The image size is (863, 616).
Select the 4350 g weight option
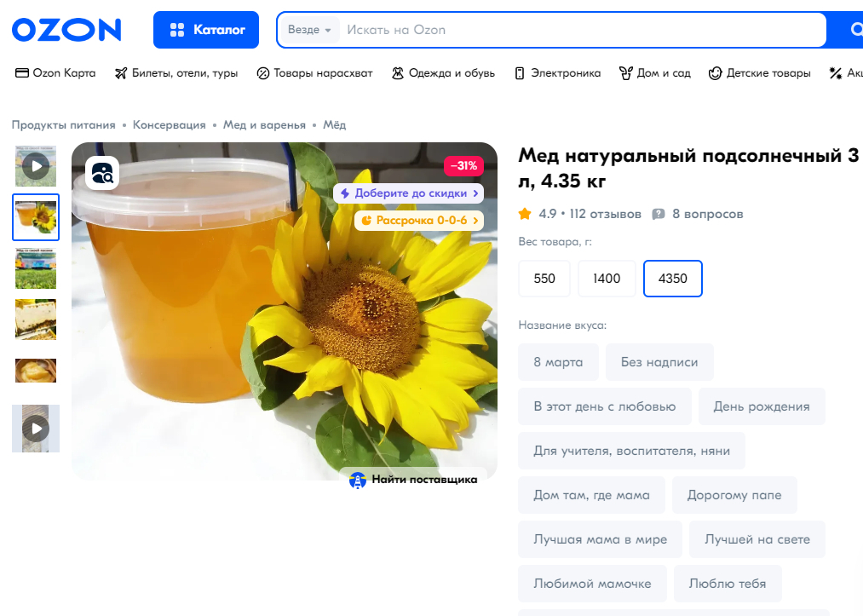(672, 279)
